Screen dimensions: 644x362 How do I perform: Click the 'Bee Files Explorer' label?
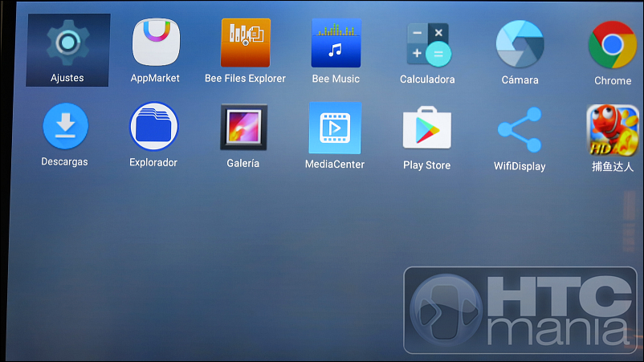pos(245,79)
